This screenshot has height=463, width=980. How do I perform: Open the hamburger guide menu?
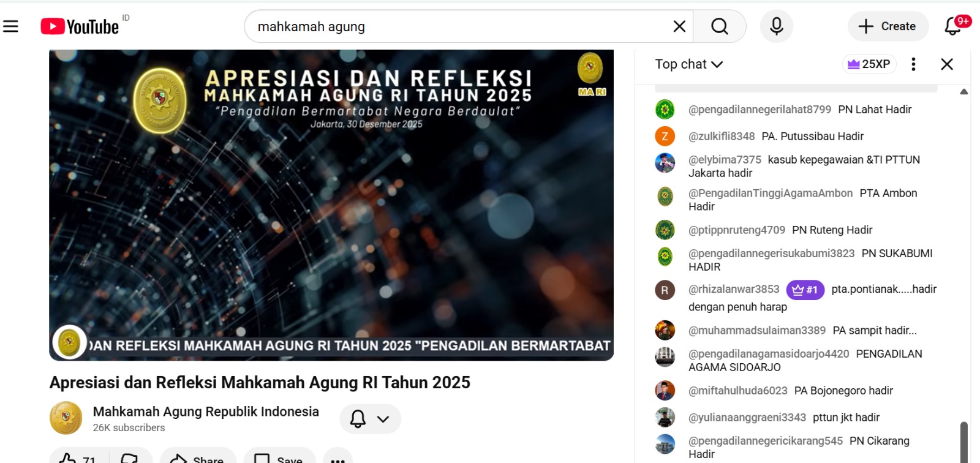[x=10, y=26]
